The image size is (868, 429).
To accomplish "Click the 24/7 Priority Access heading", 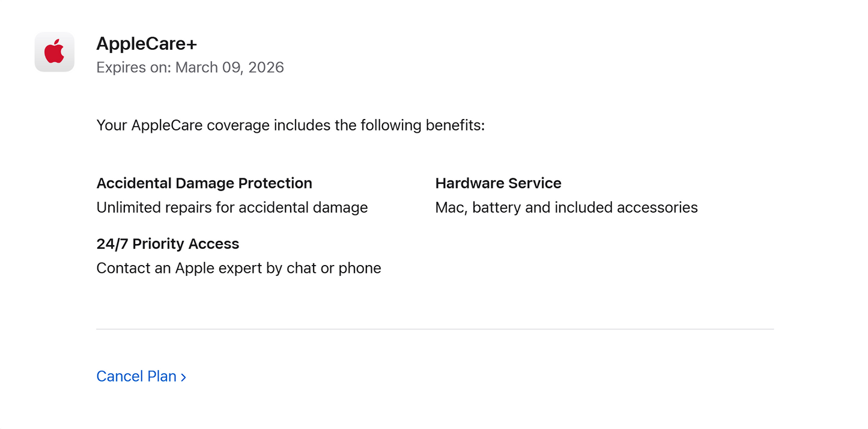I will click(x=168, y=244).
